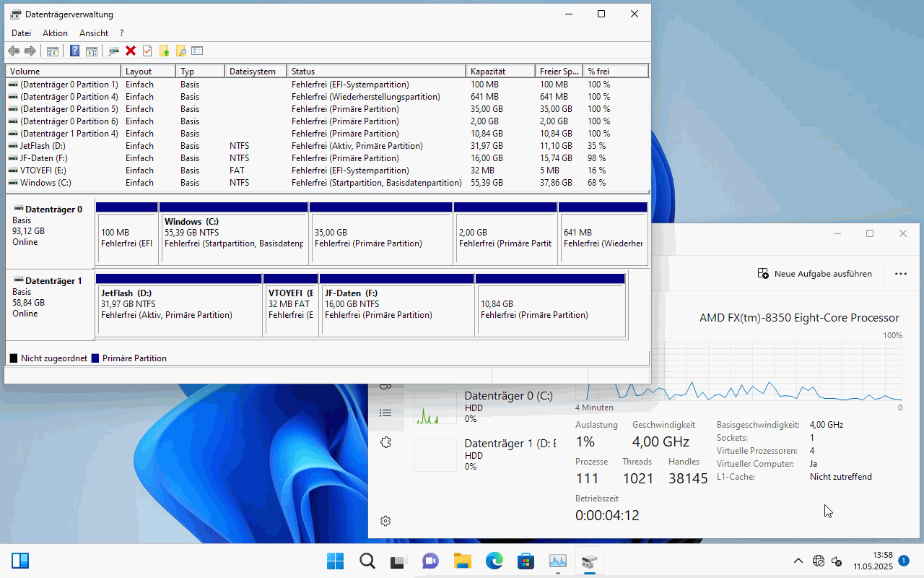The image size is (924, 578).
Task: Click the Forward arrow in Datenträgerverwaltung toolbar
Action: [30, 51]
